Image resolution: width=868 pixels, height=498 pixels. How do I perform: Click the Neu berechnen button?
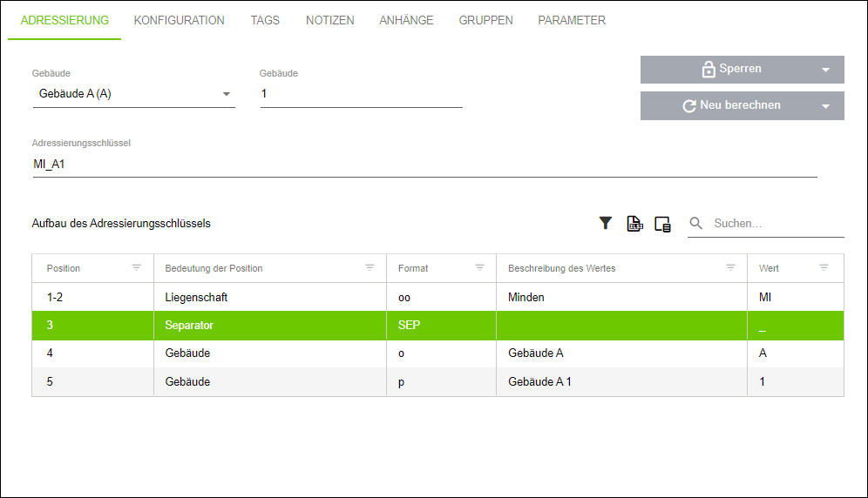pos(743,105)
